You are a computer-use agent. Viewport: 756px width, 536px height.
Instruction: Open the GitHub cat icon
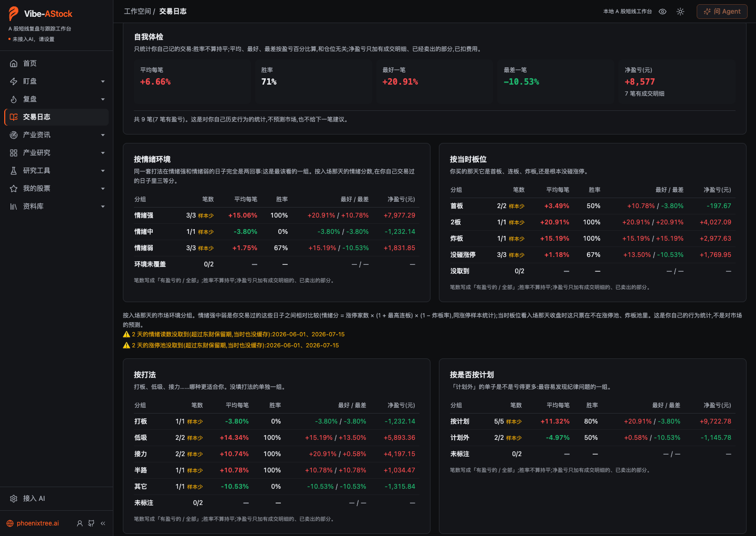click(91, 523)
